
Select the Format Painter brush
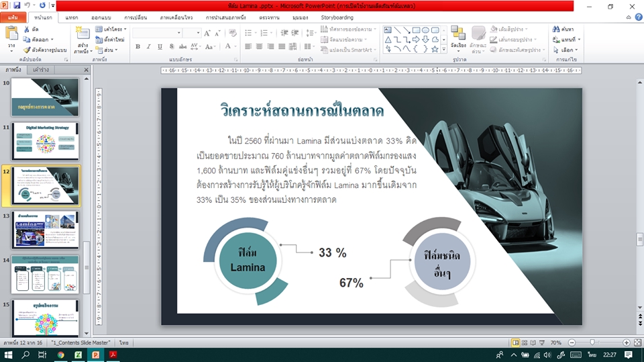point(45,50)
